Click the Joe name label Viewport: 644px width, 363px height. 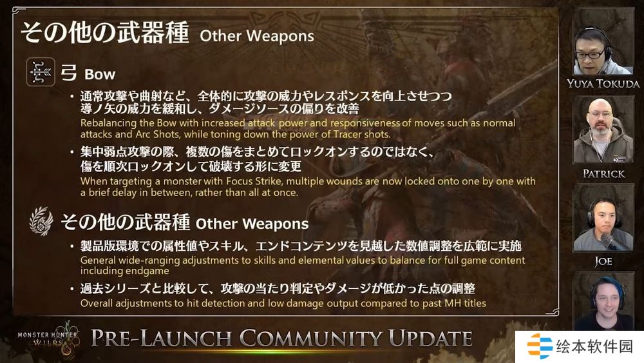[603, 262]
